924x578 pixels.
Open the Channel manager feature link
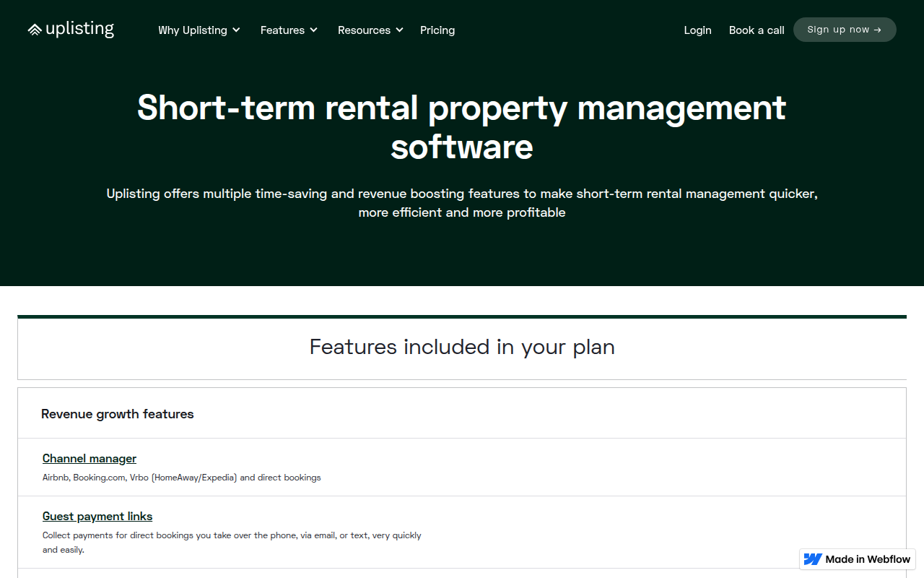pyautogui.click(x=90, y=458)
